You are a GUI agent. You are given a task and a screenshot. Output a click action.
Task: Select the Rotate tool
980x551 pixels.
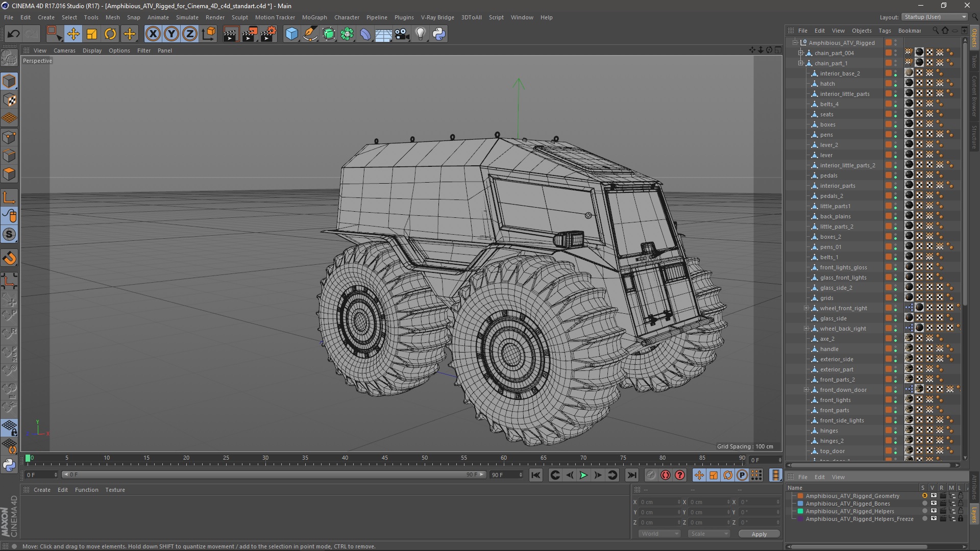pyautogui.click(x=110, y=34)
